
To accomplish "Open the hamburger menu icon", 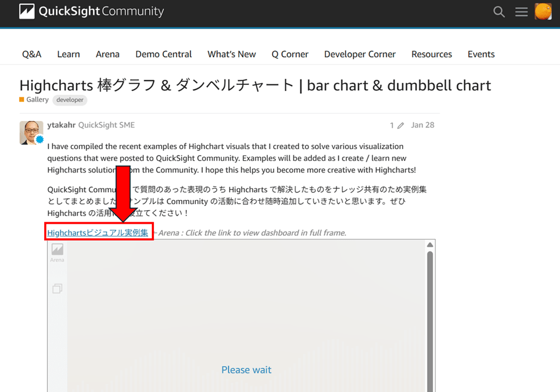I will point(521,12).
